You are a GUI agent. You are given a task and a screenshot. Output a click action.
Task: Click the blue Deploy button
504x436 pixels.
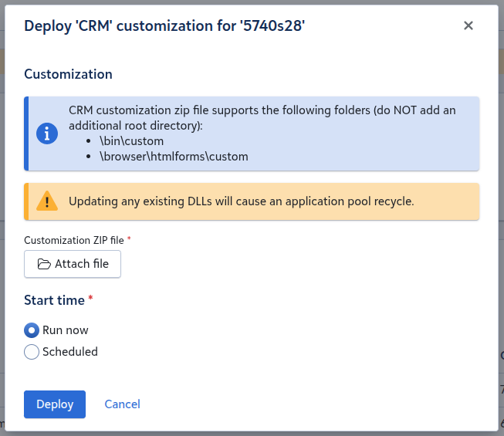[x=55, y=404]
